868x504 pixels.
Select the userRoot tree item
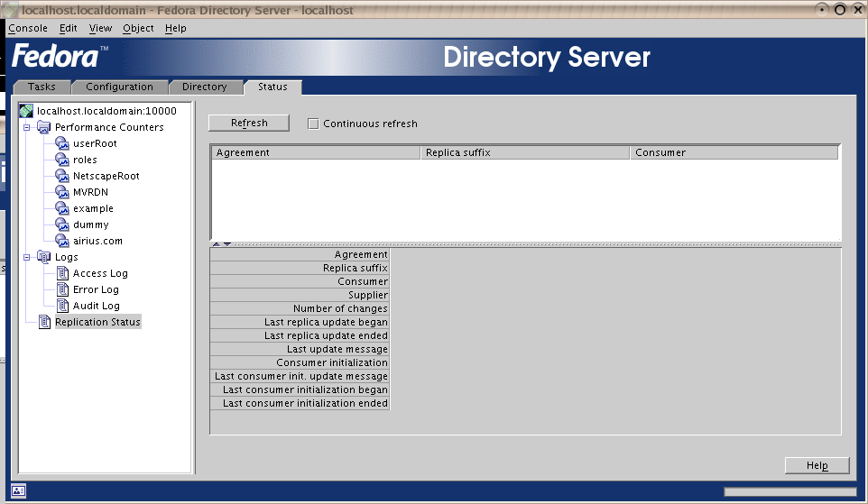click(x=95, y=143)
